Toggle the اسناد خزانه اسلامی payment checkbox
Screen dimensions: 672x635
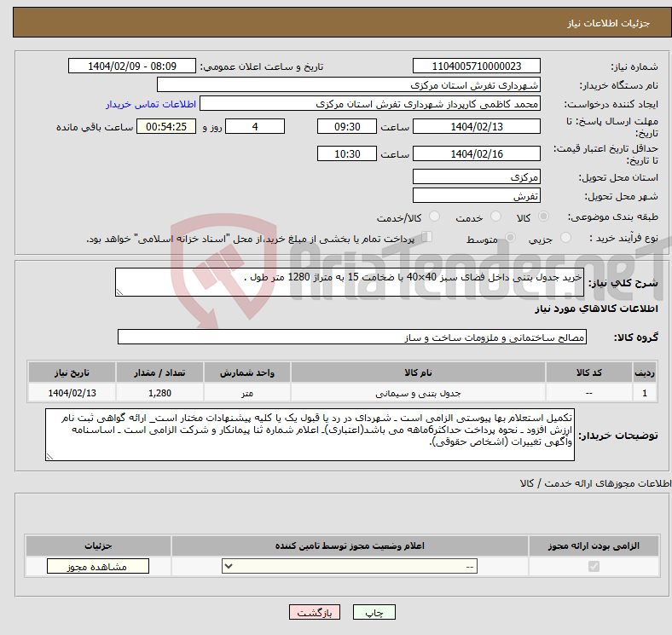point(427,236)
